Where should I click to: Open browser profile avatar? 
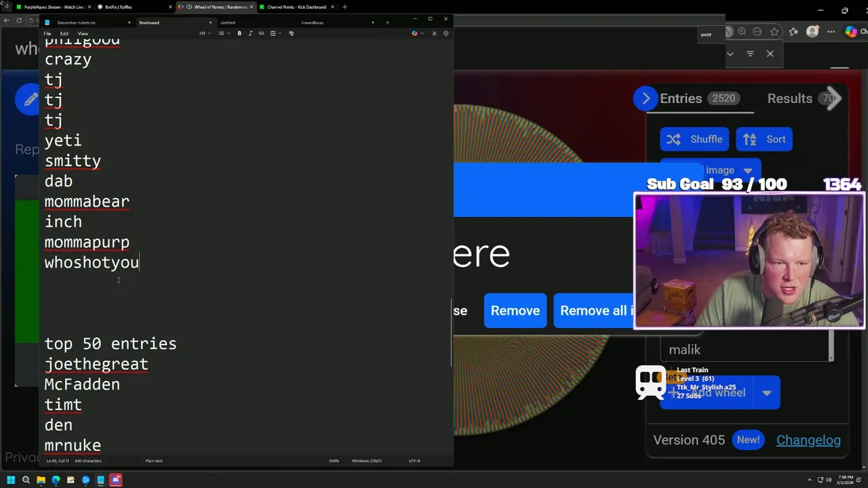click(x=812, y=32)
